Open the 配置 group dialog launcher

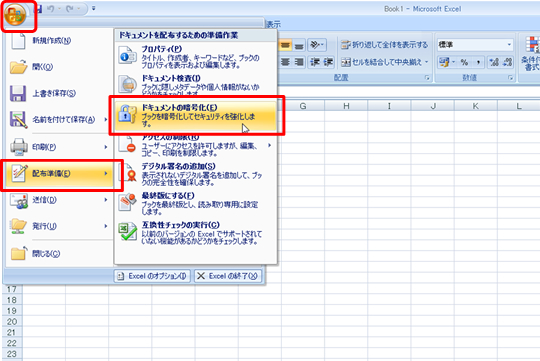click(x=427, y=78)
